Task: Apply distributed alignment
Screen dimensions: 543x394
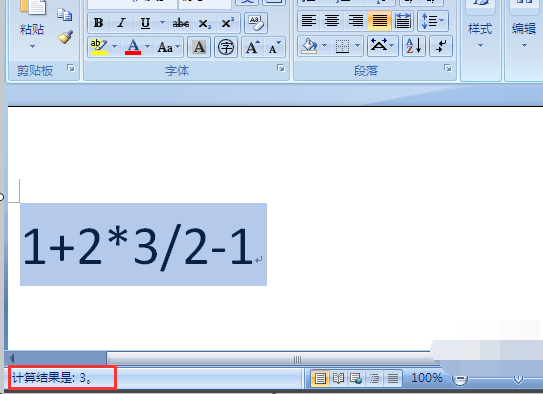Action: [x=403, y=21]
